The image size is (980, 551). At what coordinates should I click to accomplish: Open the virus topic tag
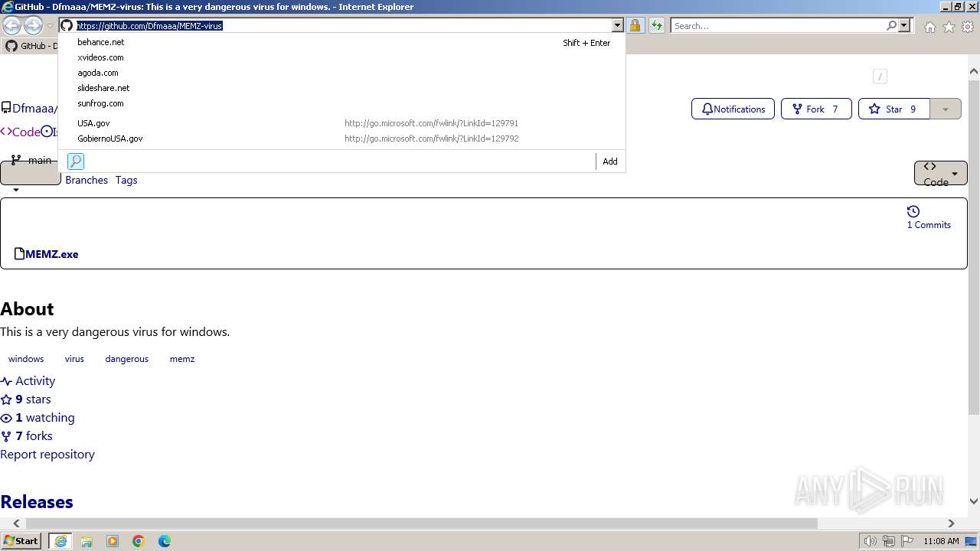[74, 358]
